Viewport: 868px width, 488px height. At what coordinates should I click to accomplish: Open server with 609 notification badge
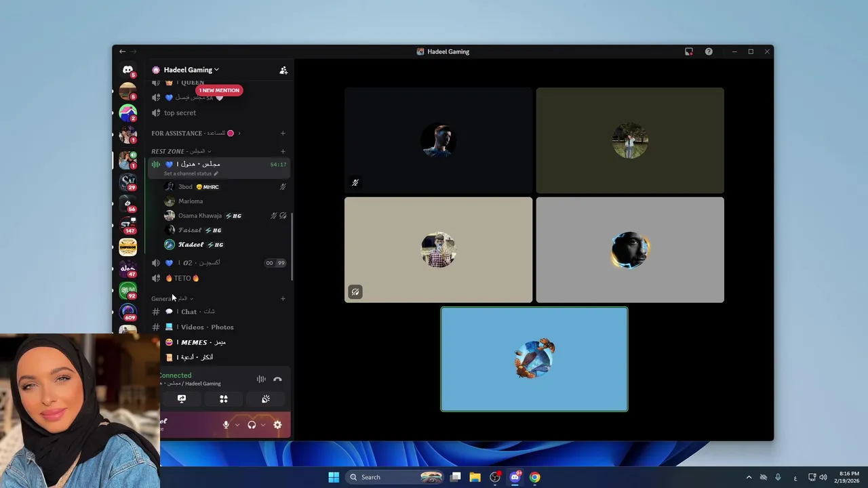(127, 312)
